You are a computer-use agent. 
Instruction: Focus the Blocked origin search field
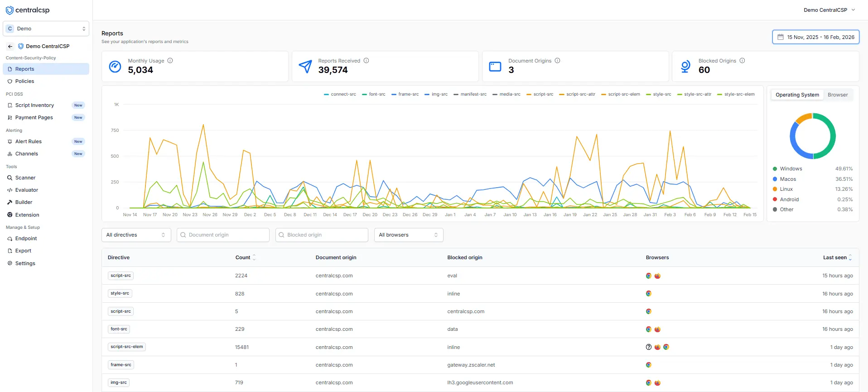pos(322,235)
